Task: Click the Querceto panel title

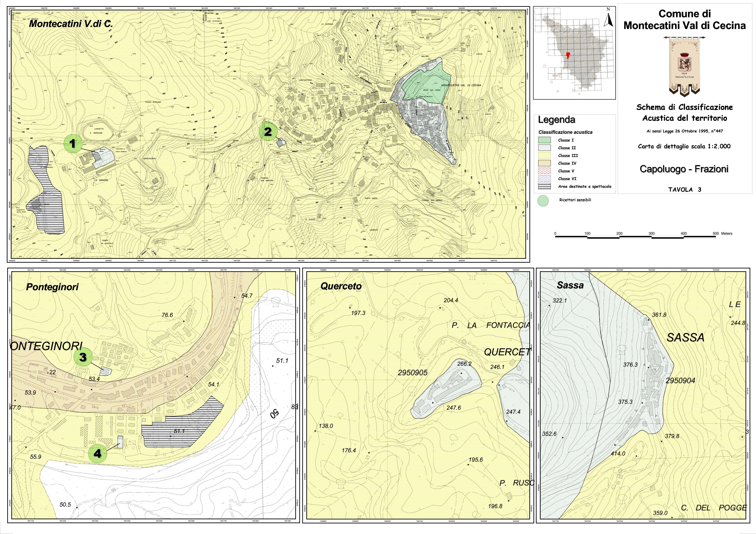Action: tap(341, 286)
